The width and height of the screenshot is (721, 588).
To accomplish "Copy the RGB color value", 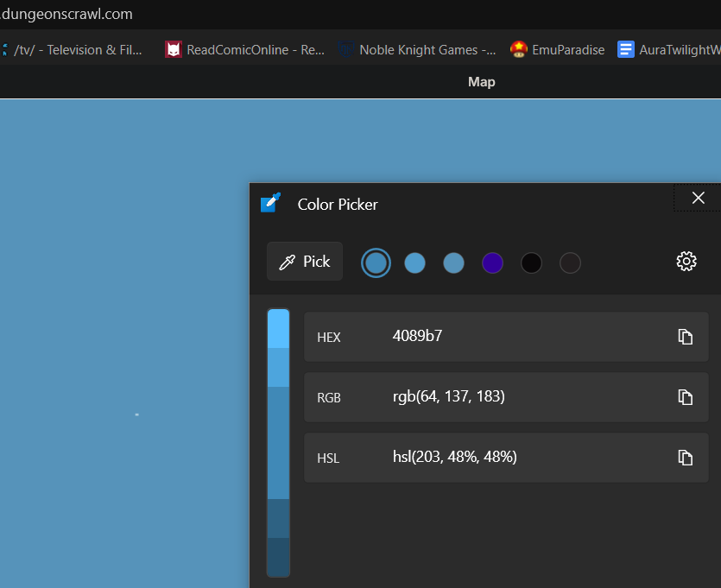I will pyautogui.click(x=685, y=397).
